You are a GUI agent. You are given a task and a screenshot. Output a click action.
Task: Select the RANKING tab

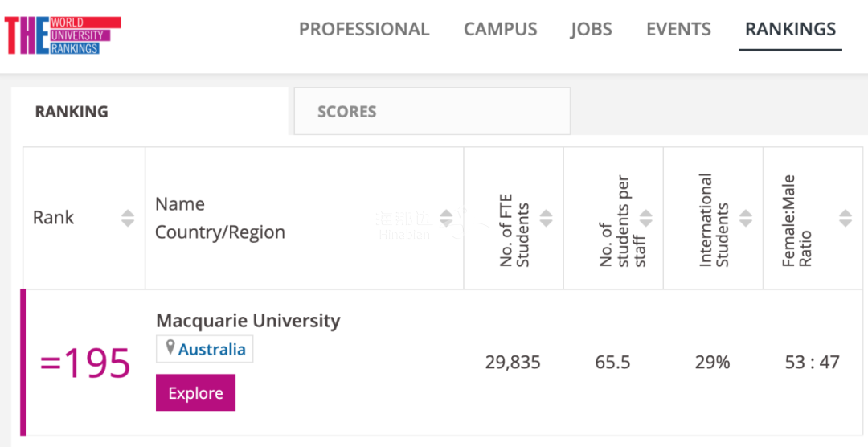[x=71, y=112]
